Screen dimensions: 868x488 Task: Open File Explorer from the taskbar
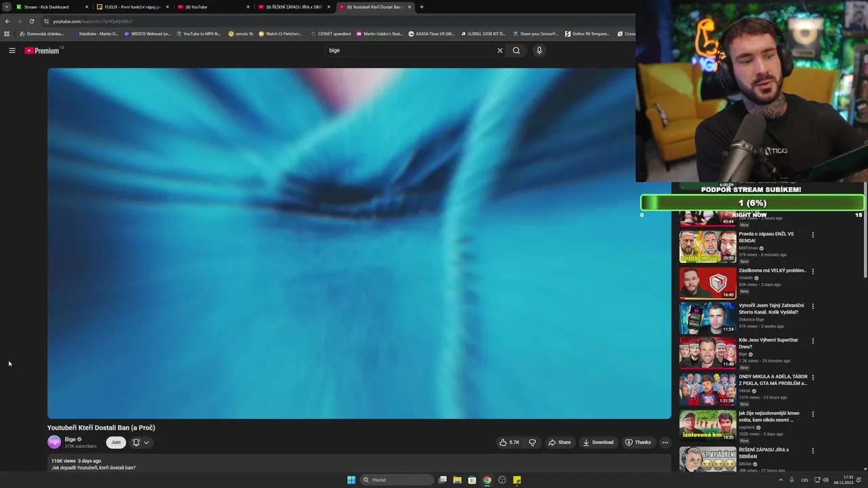(457, 480)
